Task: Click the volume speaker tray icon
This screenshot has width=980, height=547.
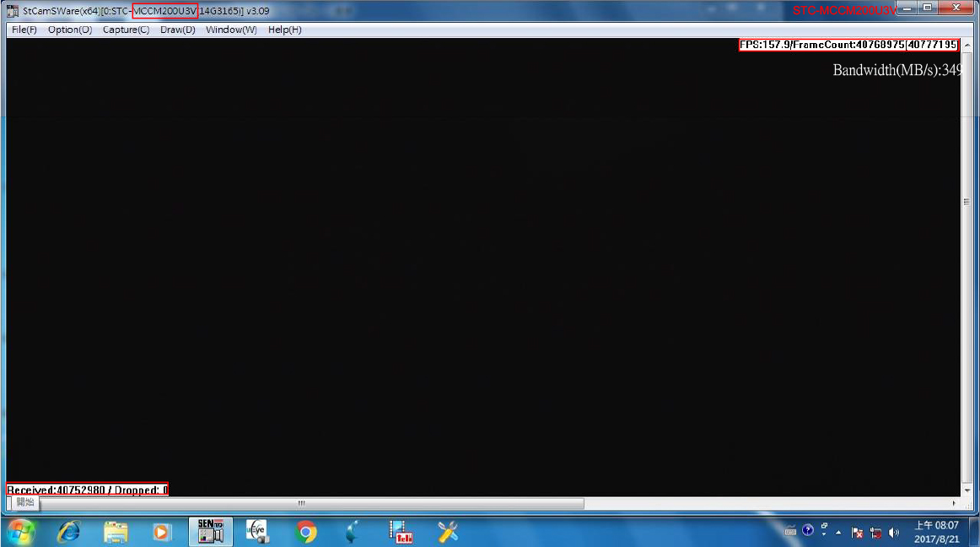Action: pyautogui.click(x=894, y=532)
